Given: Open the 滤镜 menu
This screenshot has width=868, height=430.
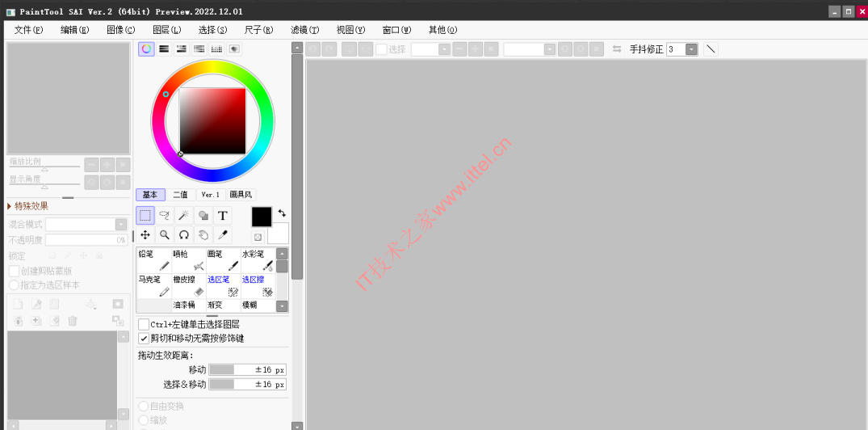Looking at the screenshot, I should [304, 30].
